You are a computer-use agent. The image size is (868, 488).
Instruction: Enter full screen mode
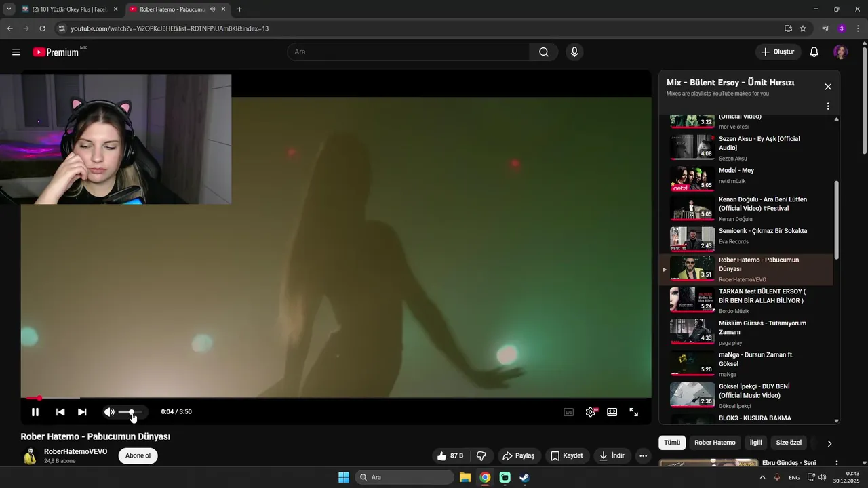pos(634,412)
